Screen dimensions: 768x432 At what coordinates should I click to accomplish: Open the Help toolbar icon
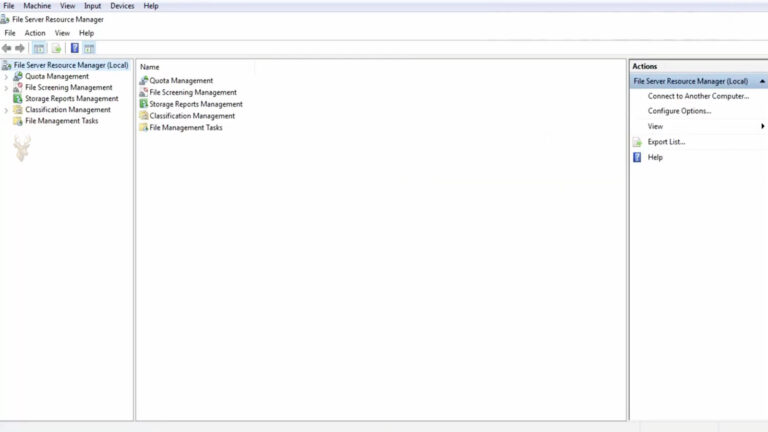(74, 48)
